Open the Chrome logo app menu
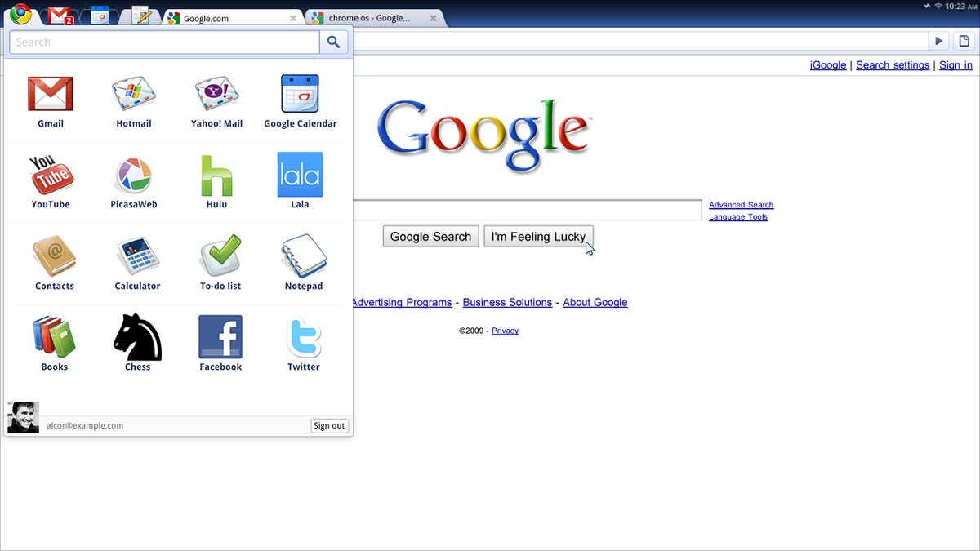This screenshot has width=980, height=551. [x=20, y=16]
